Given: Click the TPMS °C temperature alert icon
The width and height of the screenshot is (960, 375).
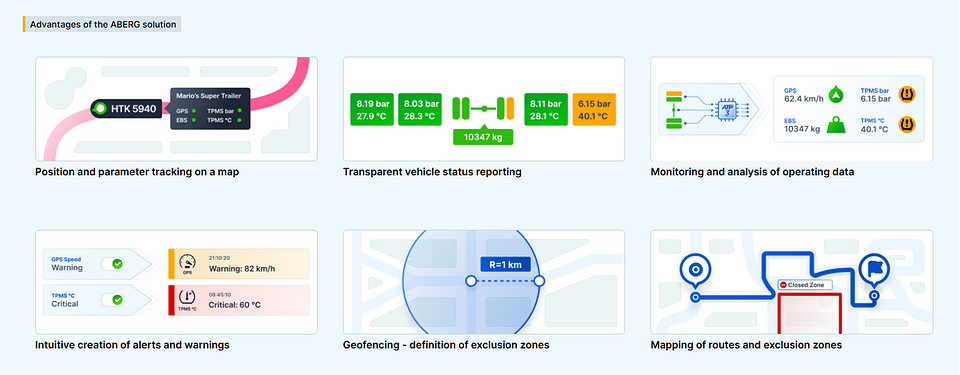Looking at the screenshot, I should [x=187, y=300].
